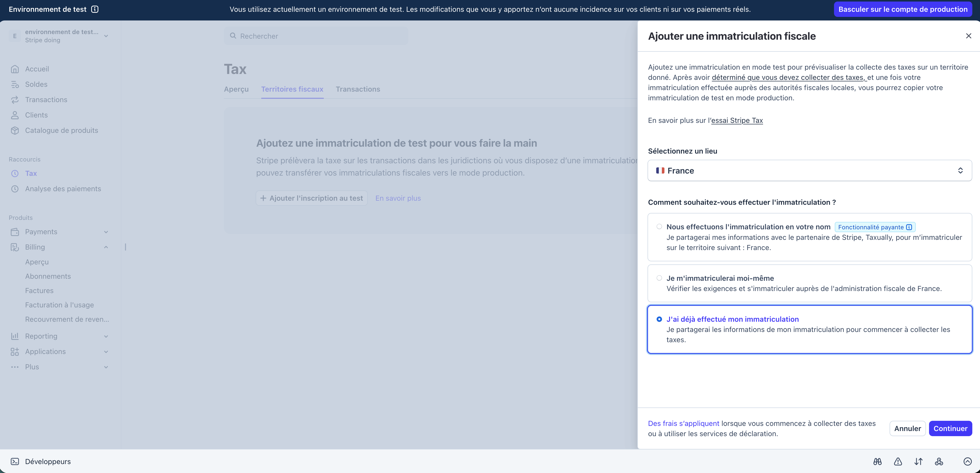Click the Transactions arrows icon in sidebar
This screenshot has width=980, height=473.
(15, 100)
